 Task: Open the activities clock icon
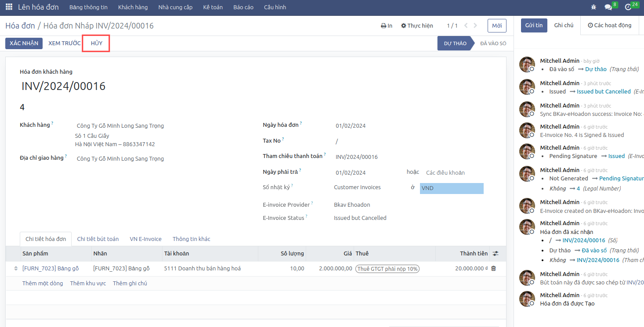628,7
